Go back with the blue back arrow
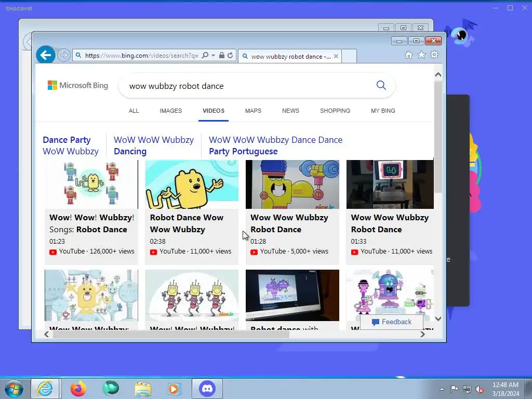 coord(46,55)
